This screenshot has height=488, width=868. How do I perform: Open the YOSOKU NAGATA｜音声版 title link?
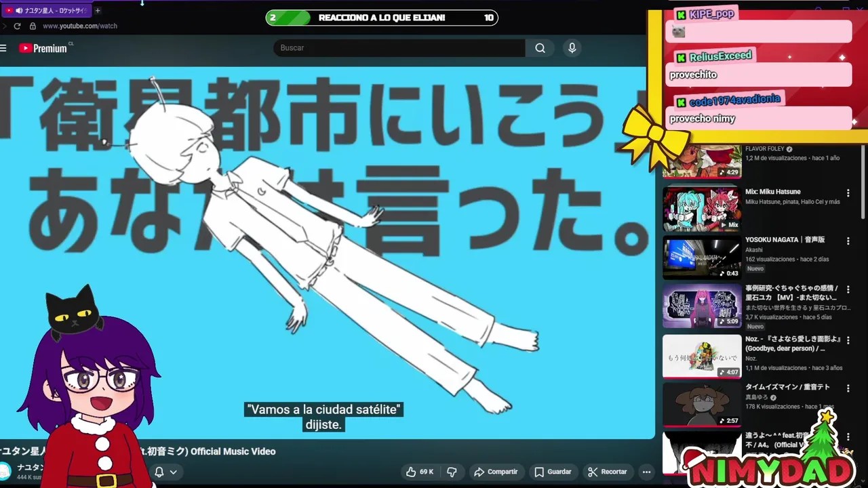tap(785, 240)
